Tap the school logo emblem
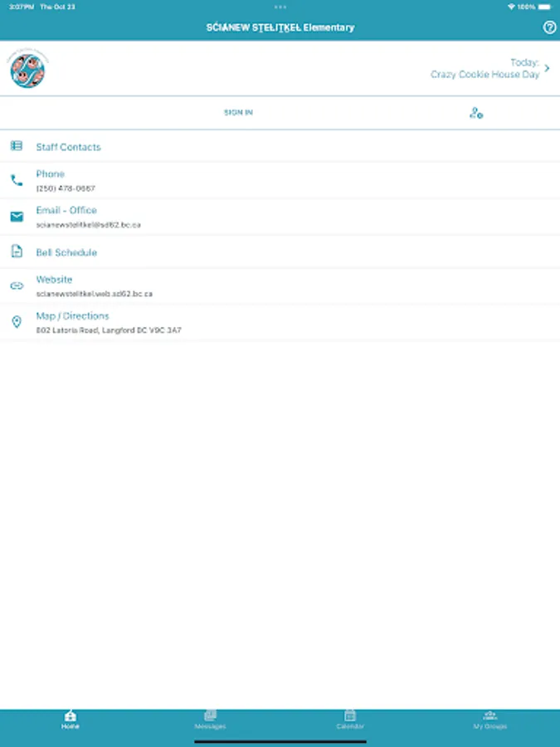This screenshot has width=560, height=747. 27,69
